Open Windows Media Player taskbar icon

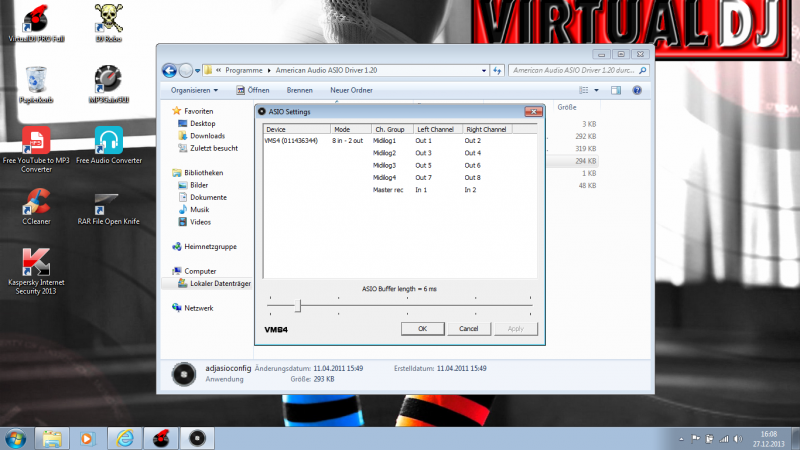pos(87,438)
